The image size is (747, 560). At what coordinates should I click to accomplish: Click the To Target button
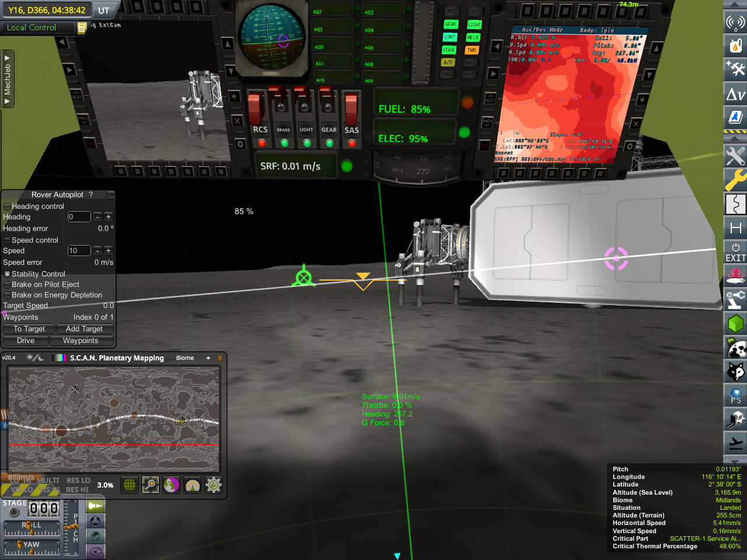pyautogui.click(x=29, y=329)
